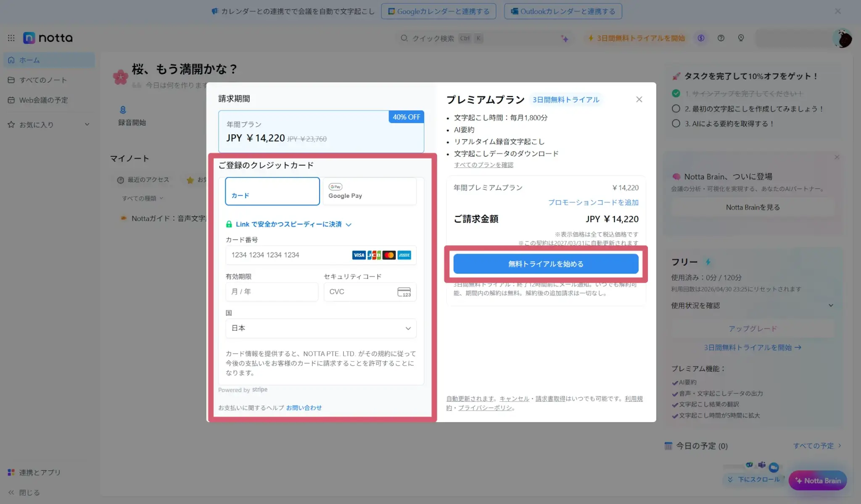This screenshot has height=504, width=861.
Task: Click the microphone 録音開始 icon
Action: click(123, 110)
